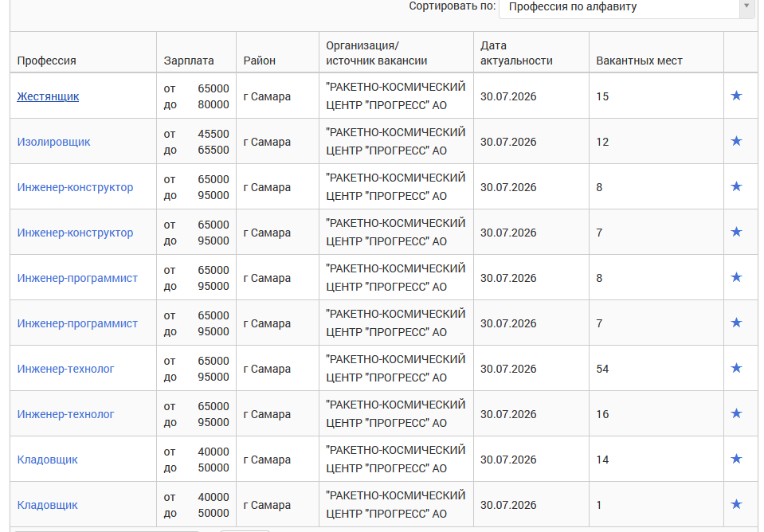The width and height of the screenshot is (764, 532).
Task: Open the 'Профессия по алфавиту' sort dropdown
Action: point(627,7)
